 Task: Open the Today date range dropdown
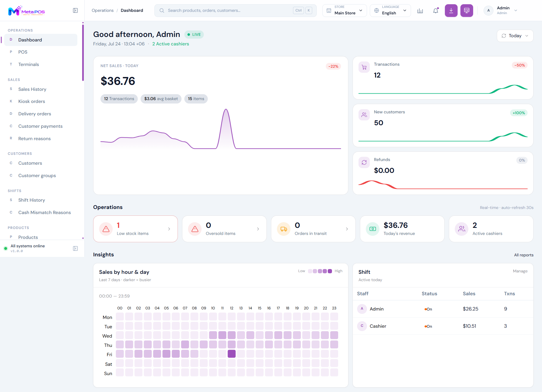515,36
